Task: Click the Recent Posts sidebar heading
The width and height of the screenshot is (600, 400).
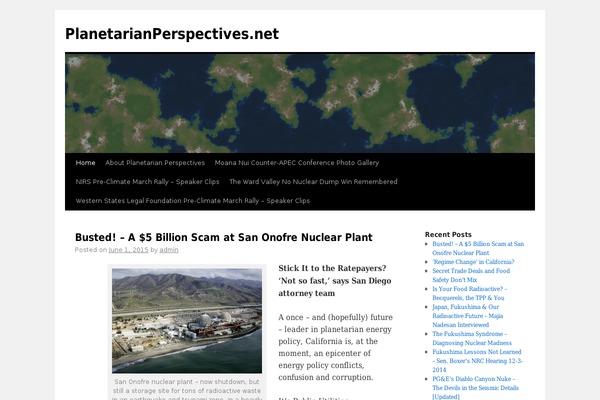Action: pos(448,234)
